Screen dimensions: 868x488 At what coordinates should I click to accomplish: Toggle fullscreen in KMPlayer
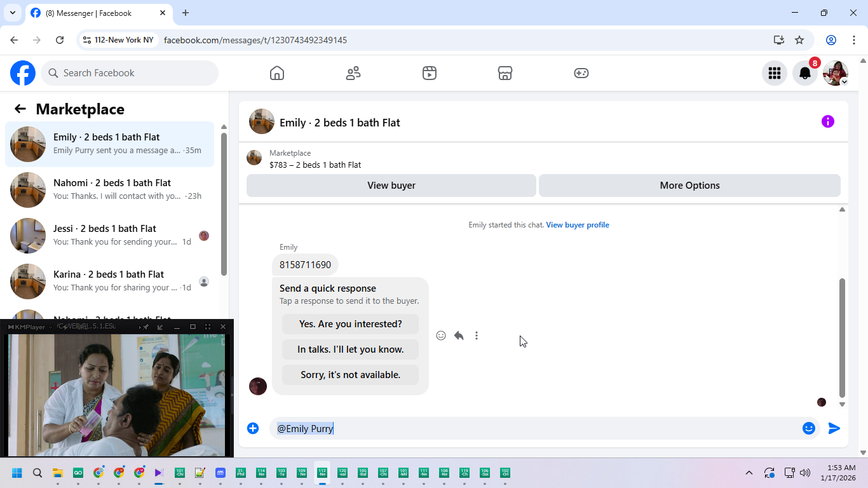coord(208,327)
